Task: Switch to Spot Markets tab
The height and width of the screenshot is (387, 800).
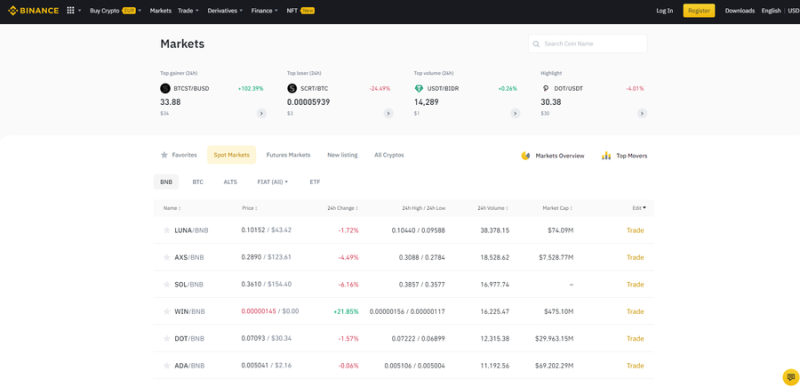Action: click(x=232, y=155)
